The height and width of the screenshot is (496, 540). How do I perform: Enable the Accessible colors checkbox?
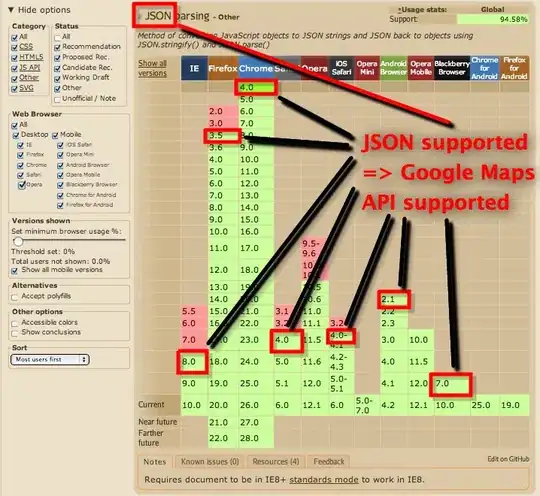(14, 323)
